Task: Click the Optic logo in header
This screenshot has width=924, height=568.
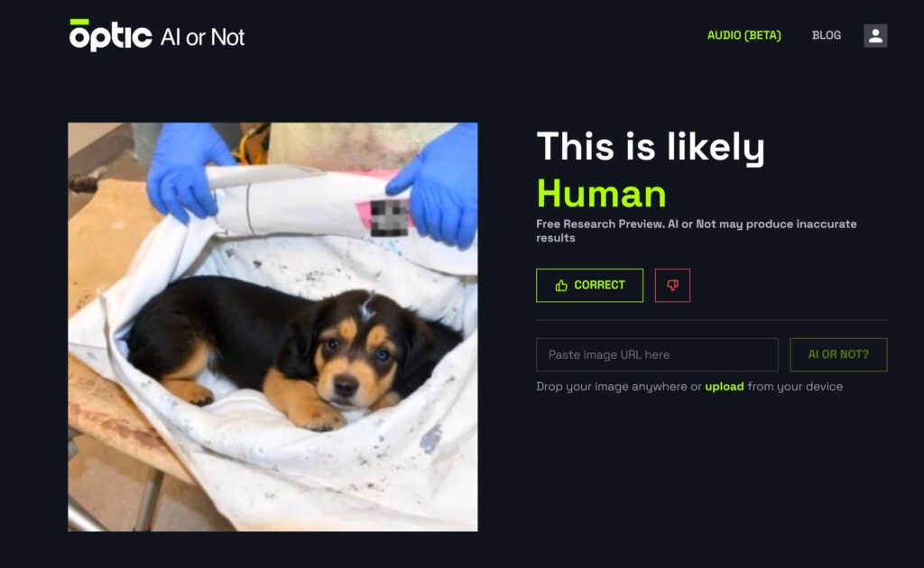Action: [111, 35]
